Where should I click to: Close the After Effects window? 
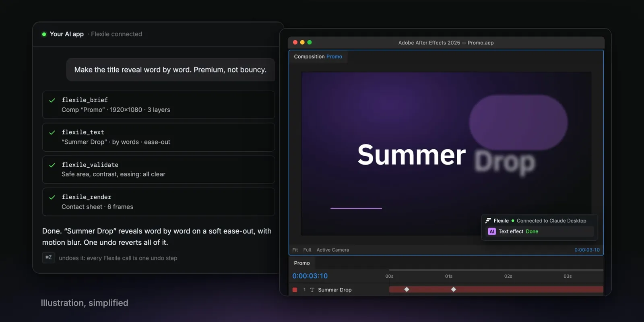coord(295,42)
